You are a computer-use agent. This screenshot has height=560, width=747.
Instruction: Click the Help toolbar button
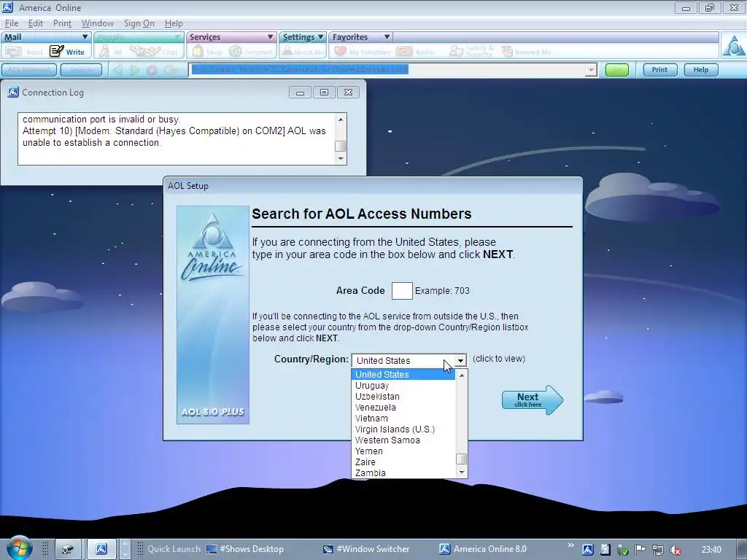[x=701, y=70]
